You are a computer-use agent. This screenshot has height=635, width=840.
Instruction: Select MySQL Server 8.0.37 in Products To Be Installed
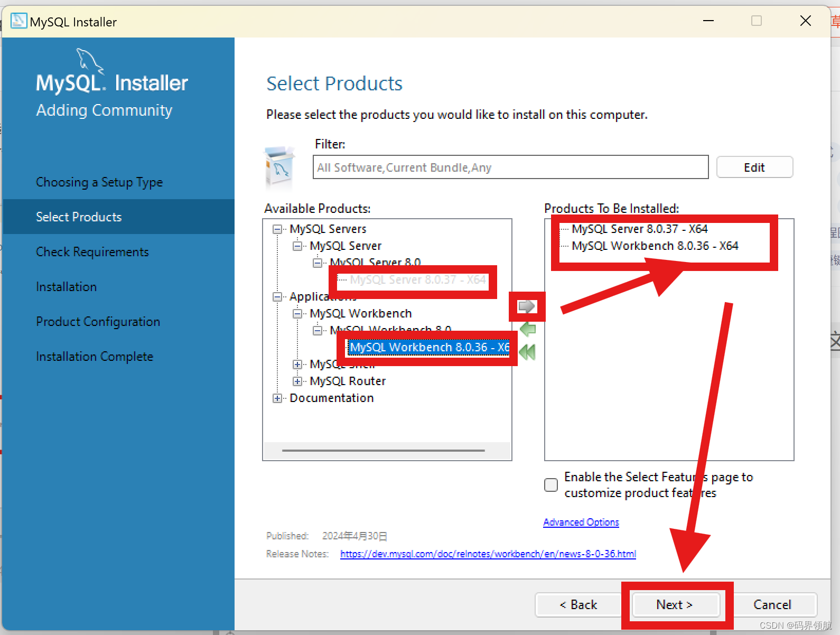pos(640,229)
